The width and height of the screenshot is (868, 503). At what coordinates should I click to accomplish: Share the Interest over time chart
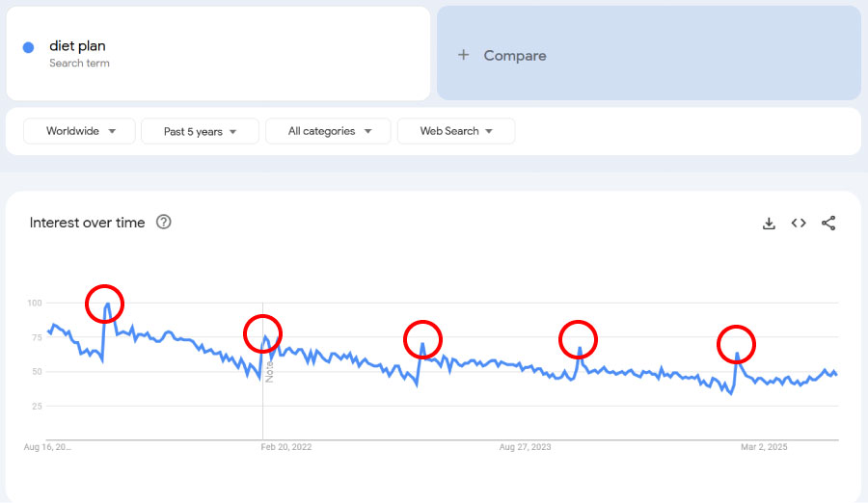pos(828,224)
